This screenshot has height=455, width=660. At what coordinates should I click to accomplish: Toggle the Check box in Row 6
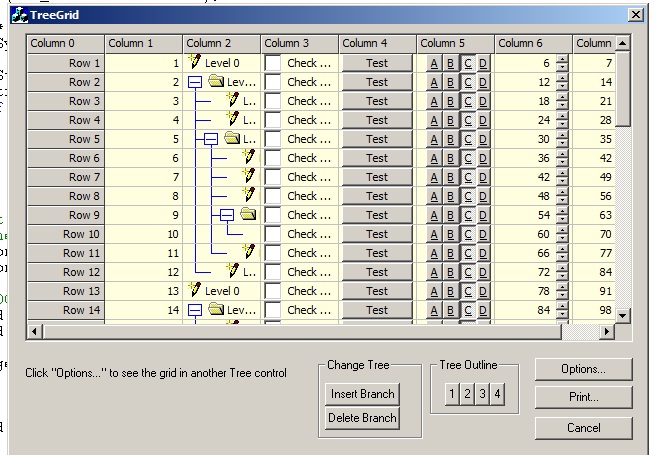coord(273,158)
